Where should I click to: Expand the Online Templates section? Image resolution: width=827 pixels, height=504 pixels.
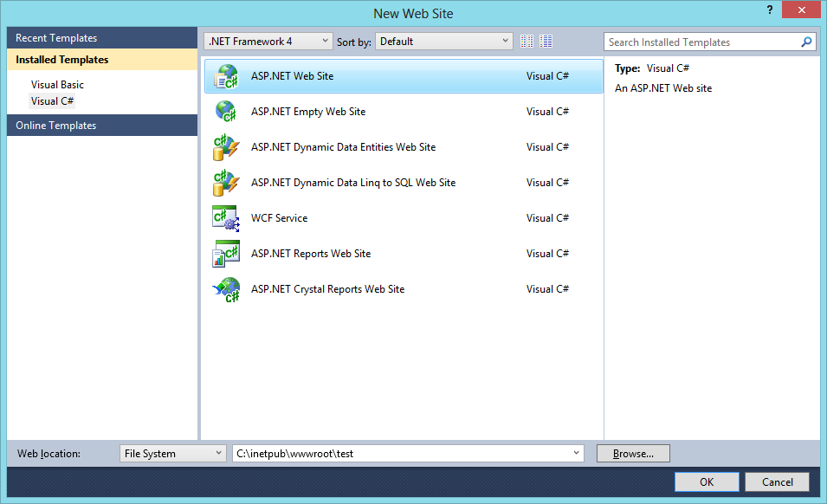point(102,126)
